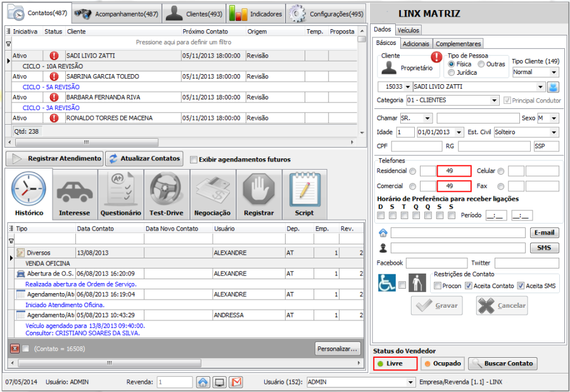The image size is (570, 392).
Task: Open the Questionário checklist icon
Action: click(x=120, y=189)
